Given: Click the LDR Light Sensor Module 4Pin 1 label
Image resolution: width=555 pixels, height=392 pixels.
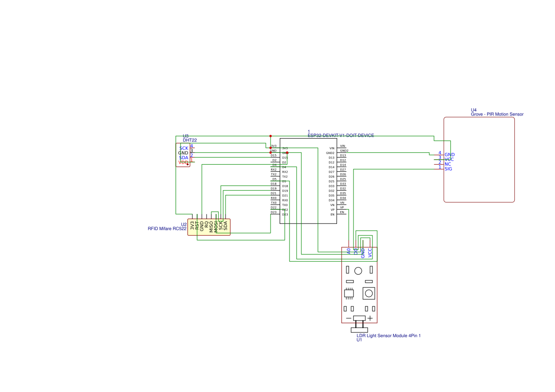Looking at the screenshot, I should (389, 336).
